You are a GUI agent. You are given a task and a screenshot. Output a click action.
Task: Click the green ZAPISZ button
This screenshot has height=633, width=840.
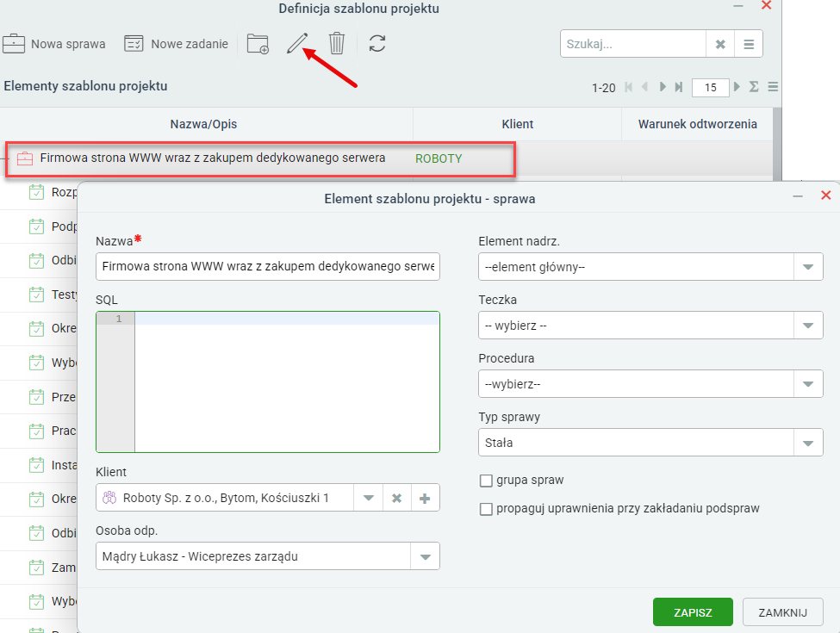coord(693,612)
